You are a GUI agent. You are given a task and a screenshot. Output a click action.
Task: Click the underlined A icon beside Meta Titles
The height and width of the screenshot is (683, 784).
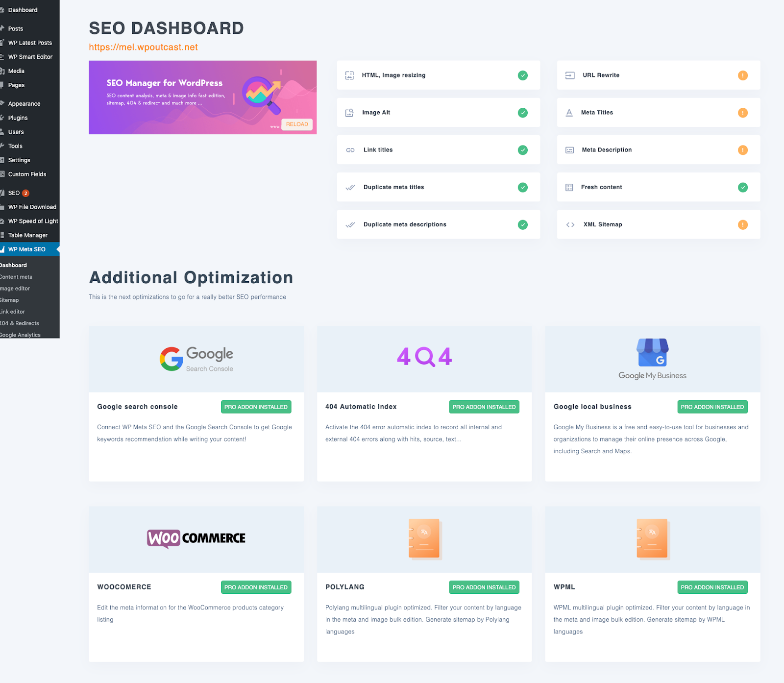point(569,113)
